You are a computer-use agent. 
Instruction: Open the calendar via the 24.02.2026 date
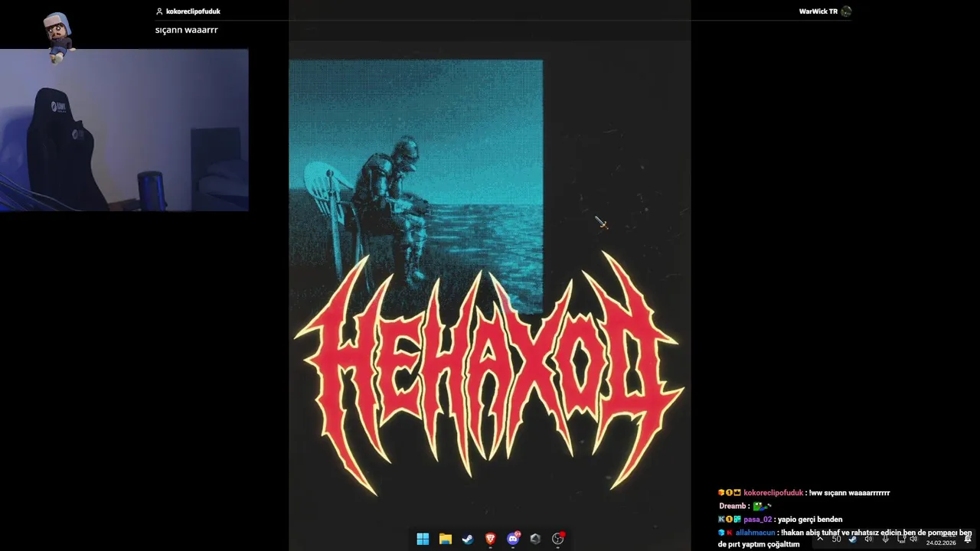tap(941, 543)
